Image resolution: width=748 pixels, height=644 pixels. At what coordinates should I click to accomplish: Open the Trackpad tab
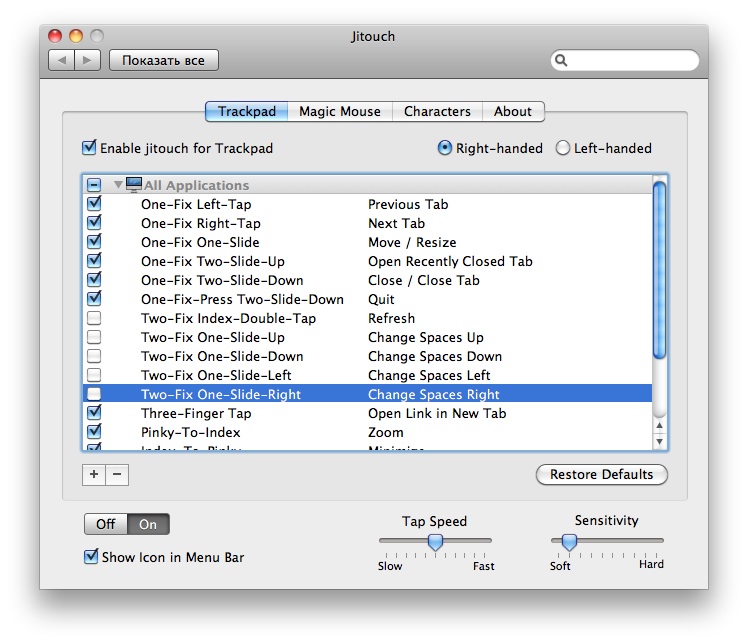point(247,112)
